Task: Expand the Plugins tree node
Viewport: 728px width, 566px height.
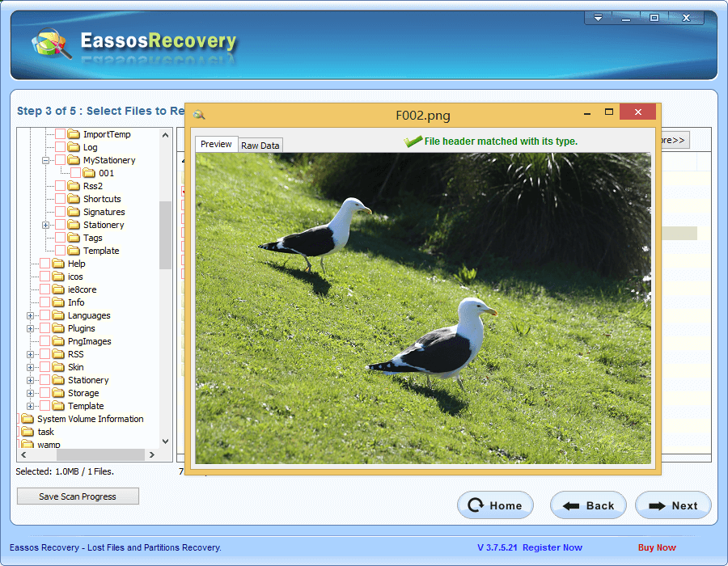Action: point(31,327)
